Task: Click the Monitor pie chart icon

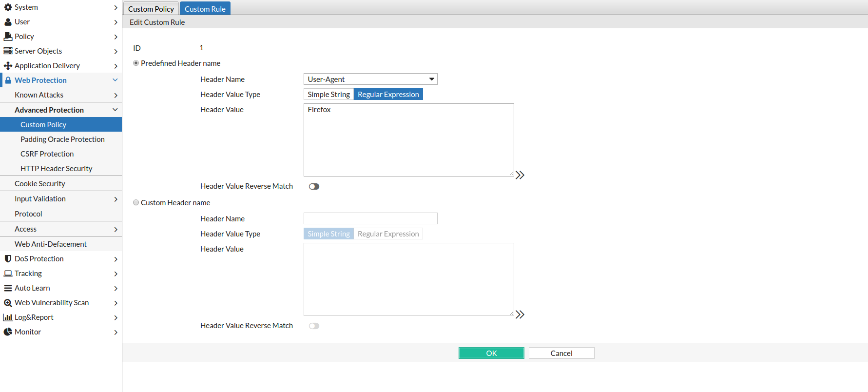Action: click(8, 332)
